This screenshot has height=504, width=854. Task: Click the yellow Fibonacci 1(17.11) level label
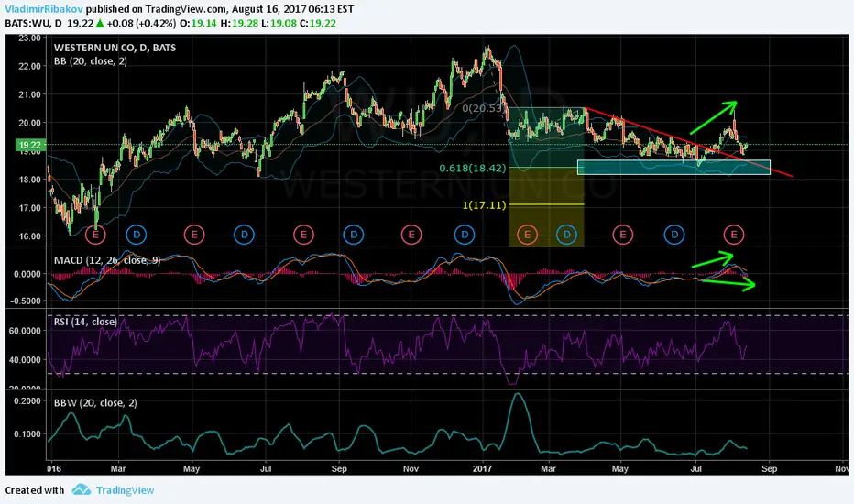tap(484, 205)
